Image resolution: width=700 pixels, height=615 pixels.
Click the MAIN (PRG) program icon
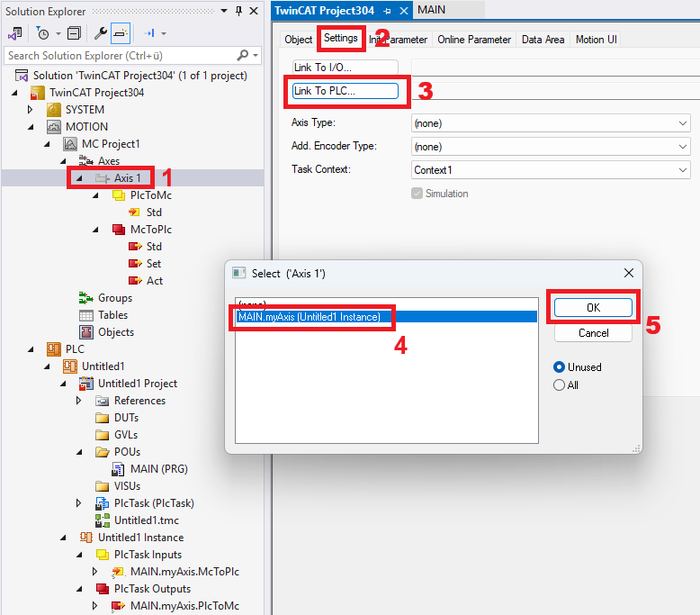(118, 469)
